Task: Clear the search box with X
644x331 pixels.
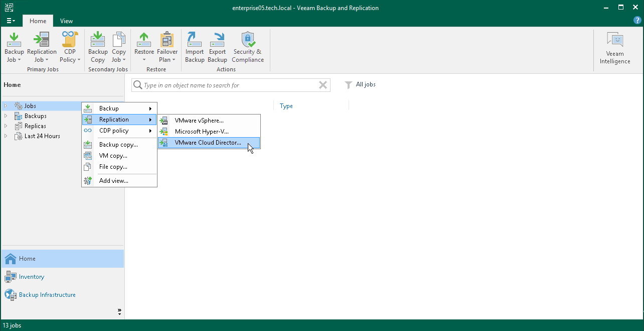Action: point(323,85)
